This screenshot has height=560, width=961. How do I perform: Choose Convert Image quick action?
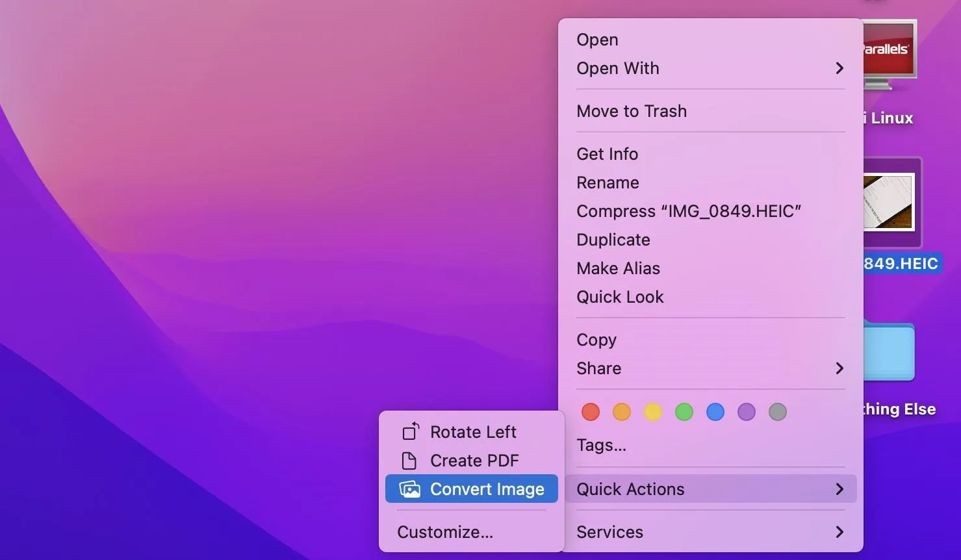(x=472, y=489)
